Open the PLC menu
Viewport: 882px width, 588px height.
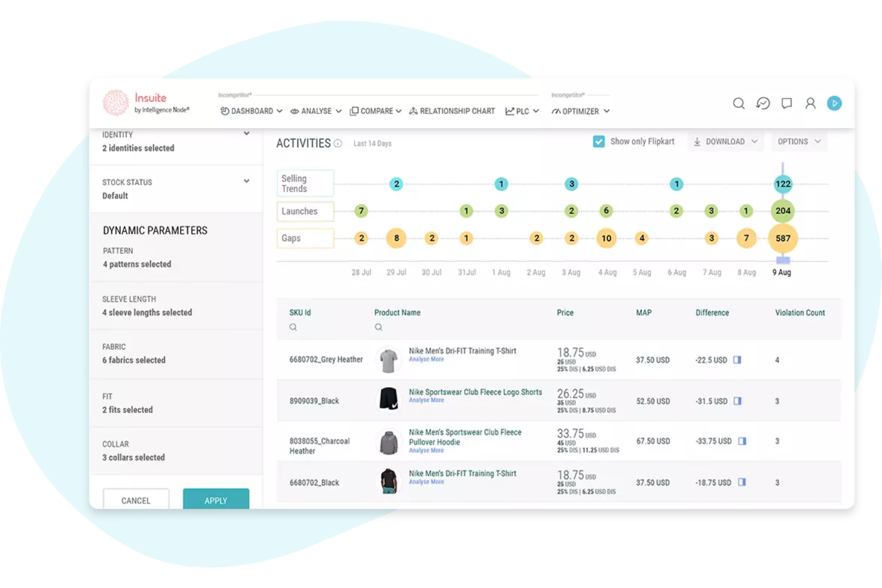click(522, 111)
